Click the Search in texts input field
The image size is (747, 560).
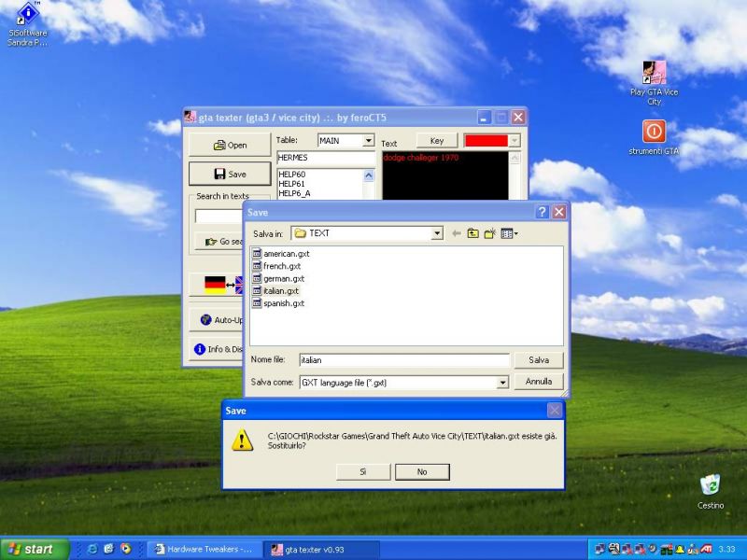219,217
